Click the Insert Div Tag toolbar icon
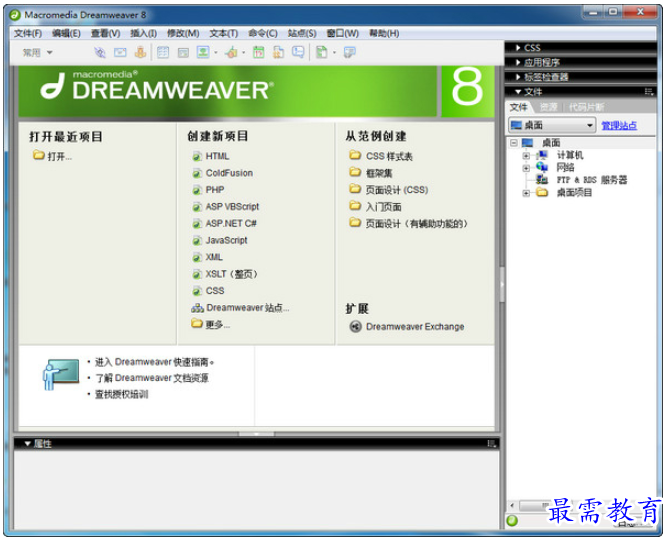The height and width of the screenshot is (542, 670). [183, 53]
